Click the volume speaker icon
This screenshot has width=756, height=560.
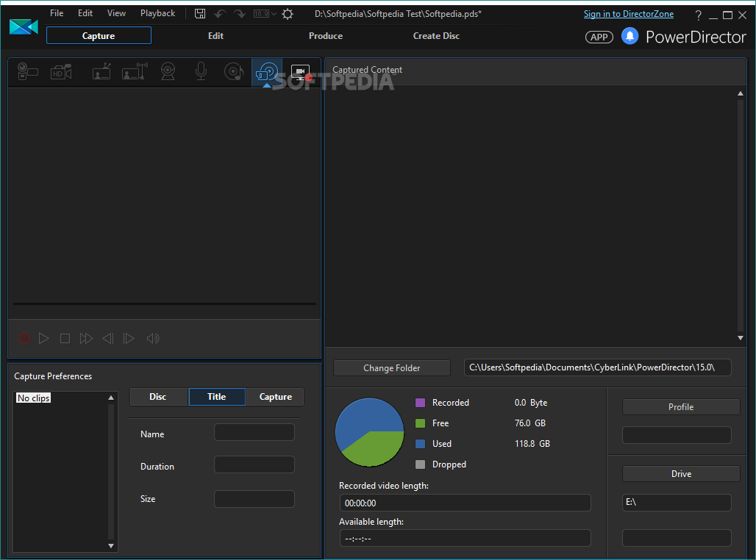click(153, 338)
